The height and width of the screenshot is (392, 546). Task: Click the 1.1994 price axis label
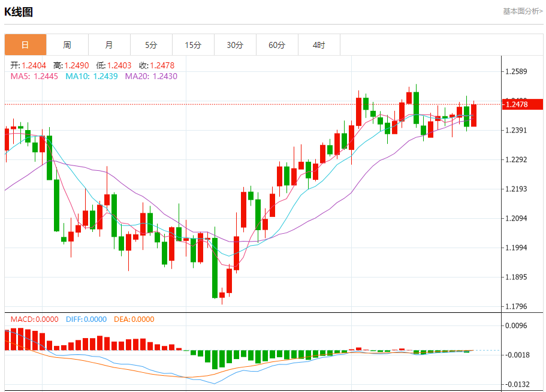[x=516, y=248]
